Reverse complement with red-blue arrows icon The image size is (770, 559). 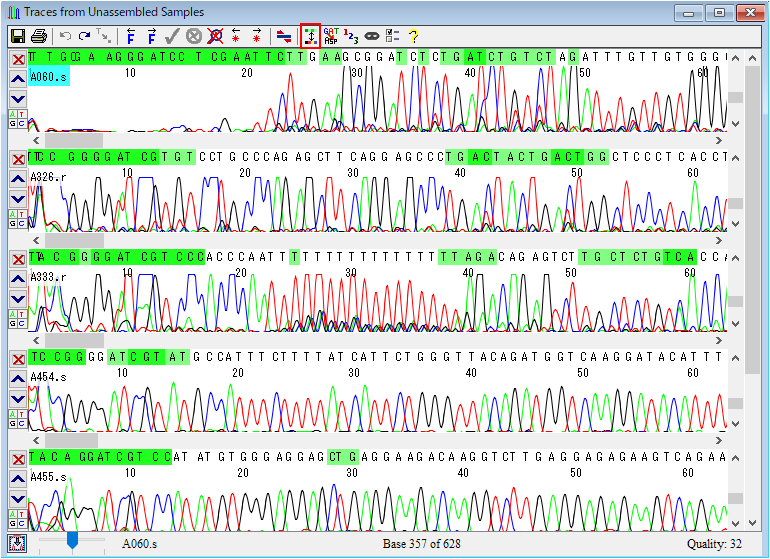point(284,36)
